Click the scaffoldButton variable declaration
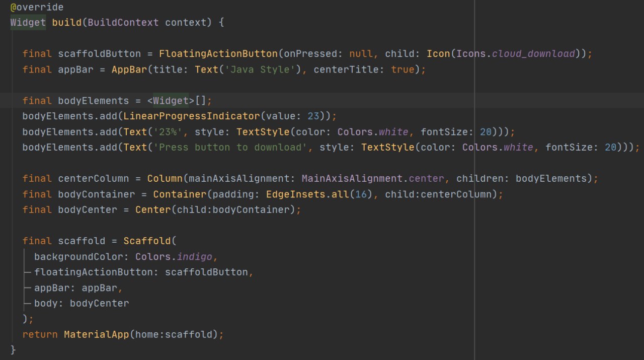644x360 pixels. tap(100, 54)
